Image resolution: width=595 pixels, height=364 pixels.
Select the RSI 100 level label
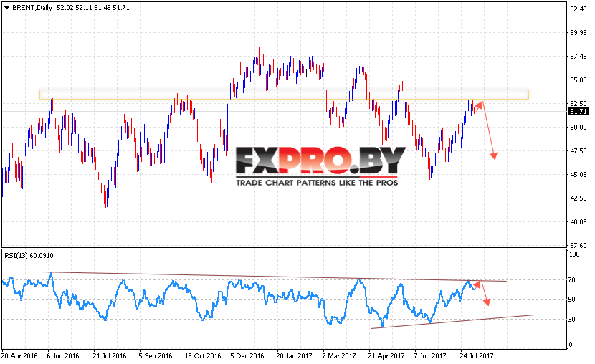pos(574,254)
